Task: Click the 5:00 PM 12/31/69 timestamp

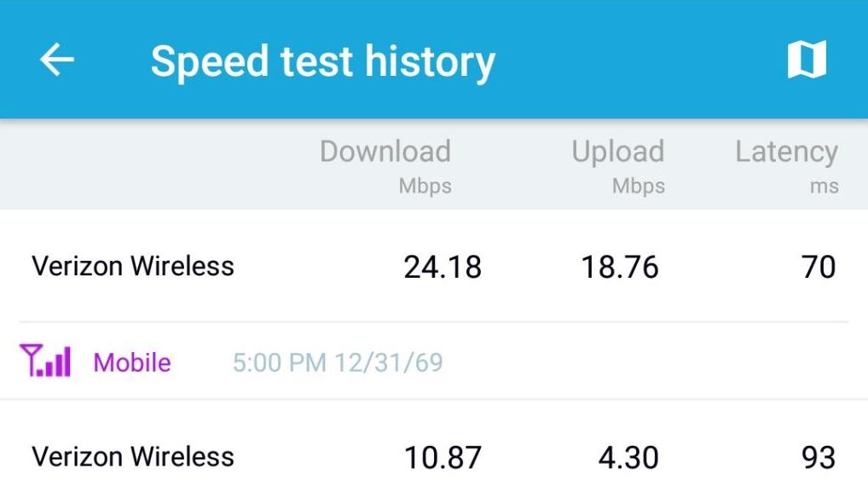Action: pos(338,362)
